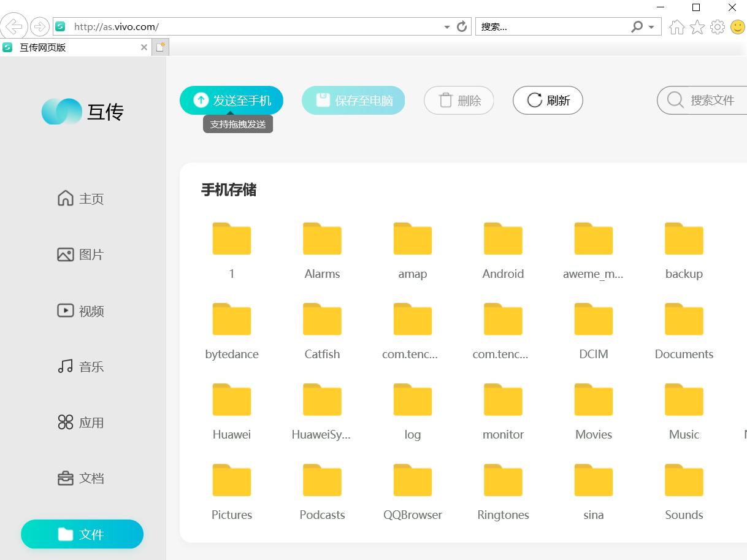
Task: Open 应用 apps section
Action: 80,423
